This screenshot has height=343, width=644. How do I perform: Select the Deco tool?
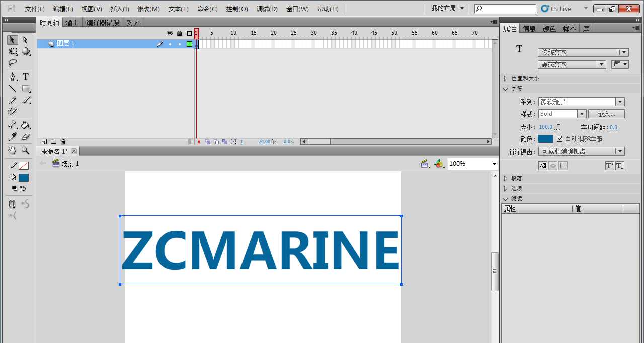13,111
